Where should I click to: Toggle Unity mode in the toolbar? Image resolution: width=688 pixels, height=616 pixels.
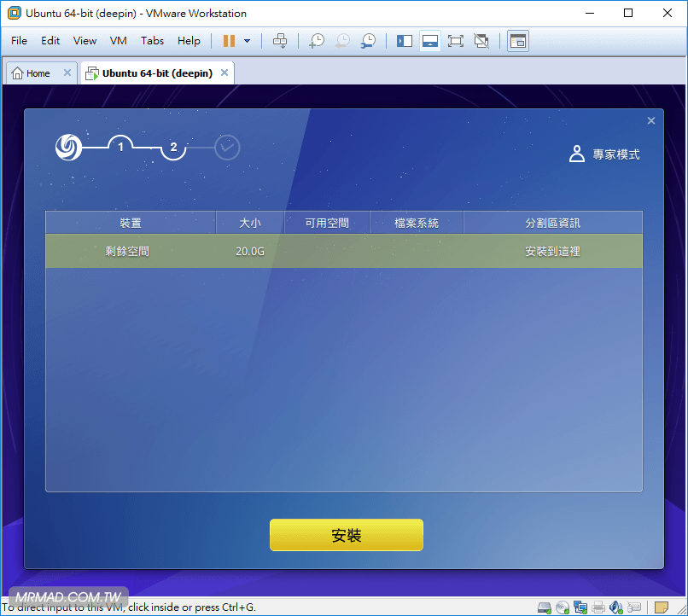tap(481, 41)
